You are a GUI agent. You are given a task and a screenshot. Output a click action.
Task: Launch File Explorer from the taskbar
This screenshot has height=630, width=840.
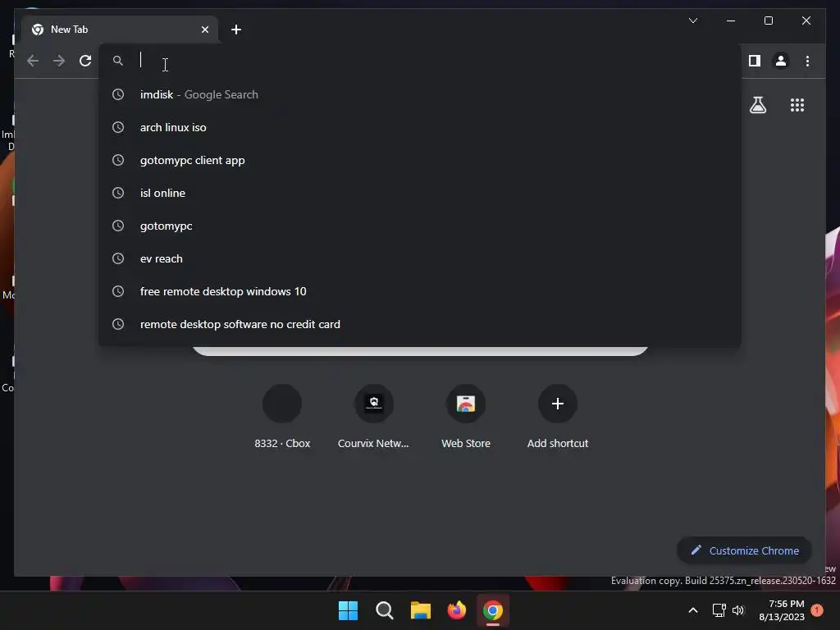click(x=421, y=610)
